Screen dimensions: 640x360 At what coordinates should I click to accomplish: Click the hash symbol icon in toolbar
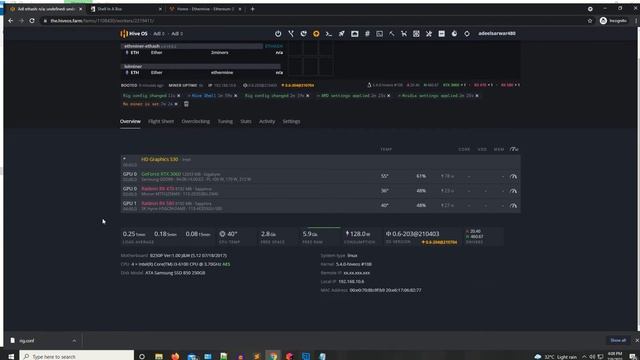(367, 33)
